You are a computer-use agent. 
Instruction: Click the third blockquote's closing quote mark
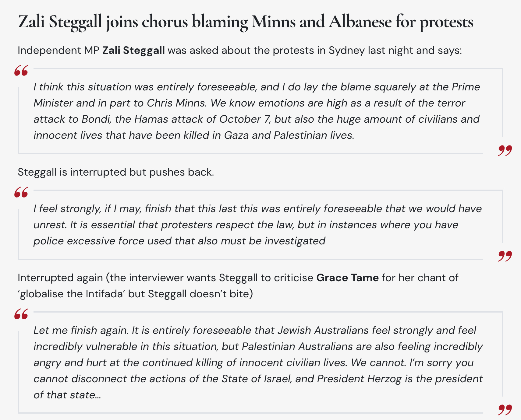tap(505, 410)
